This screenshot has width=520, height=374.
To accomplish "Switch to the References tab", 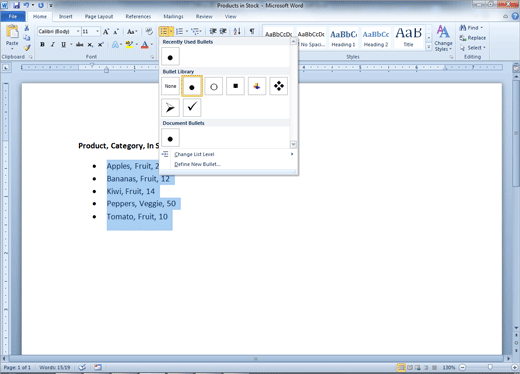I will (x=138, y=16).
